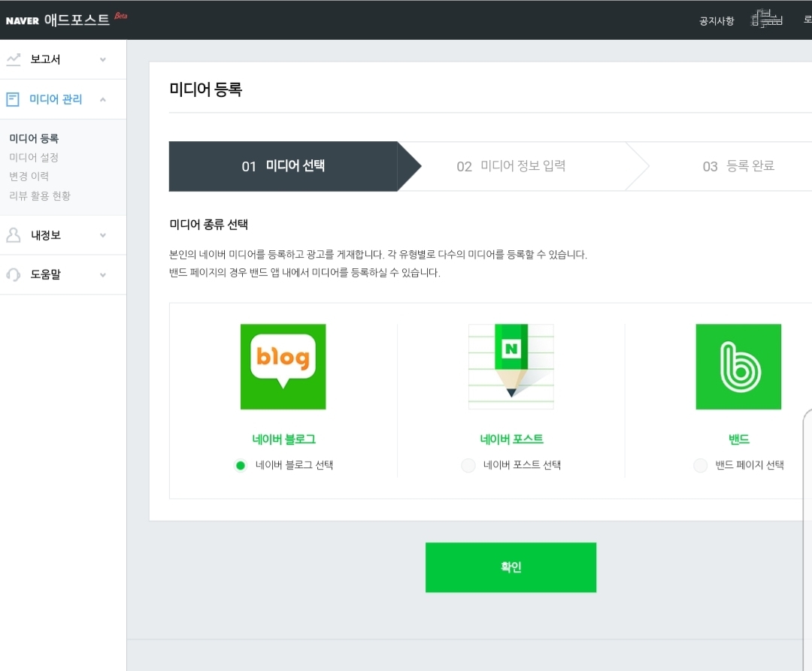Go to 변경 이력 submenu item
Viewport: 812px width, 671px height.
pyautogui.click(x=29, y=177)
